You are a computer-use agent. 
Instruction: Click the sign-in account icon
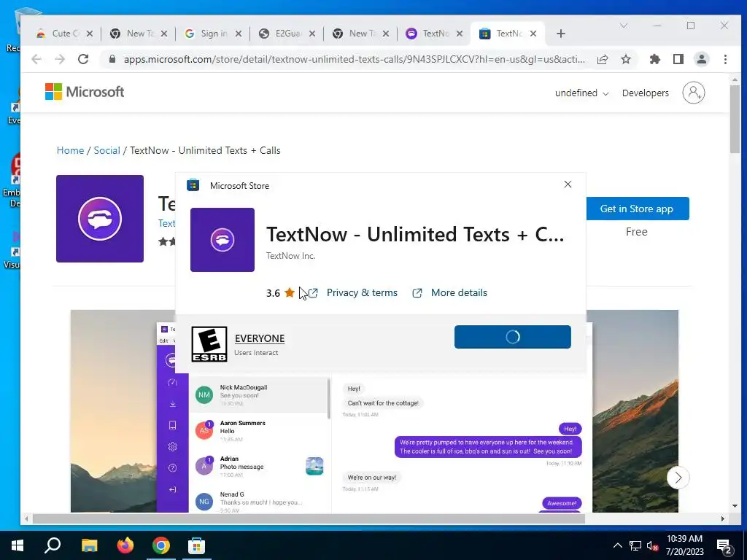click(694, 93)
